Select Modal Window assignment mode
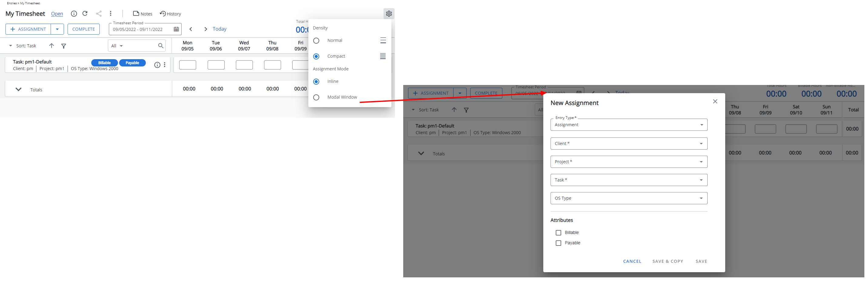The height and width of the screenshot is (281, 868). 316,97
